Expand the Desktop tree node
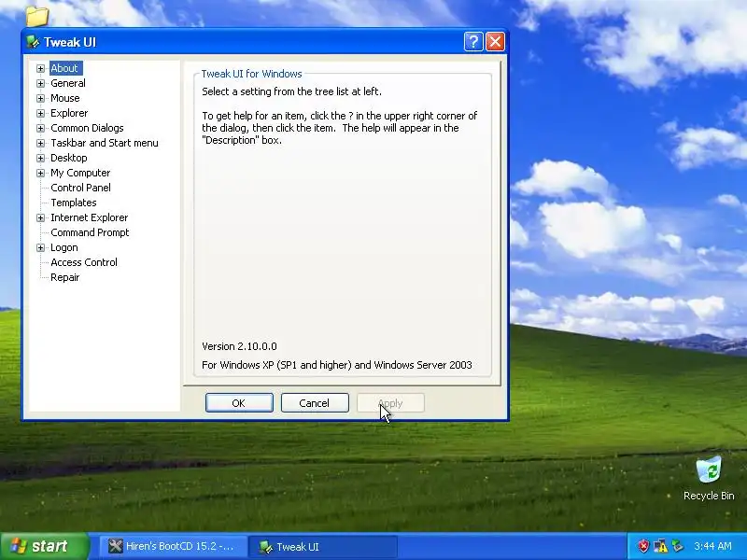The height and width of the screenshot is (560, 747). coord(40,158)
